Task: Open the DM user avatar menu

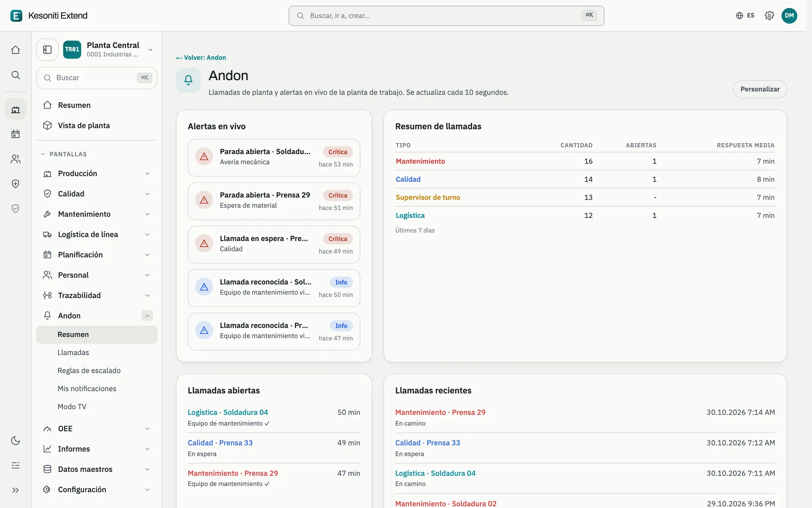Action: coord(789,16)
